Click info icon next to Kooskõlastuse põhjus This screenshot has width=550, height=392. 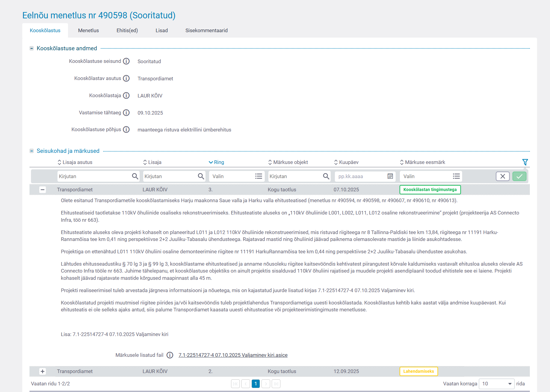click(126, 130)
